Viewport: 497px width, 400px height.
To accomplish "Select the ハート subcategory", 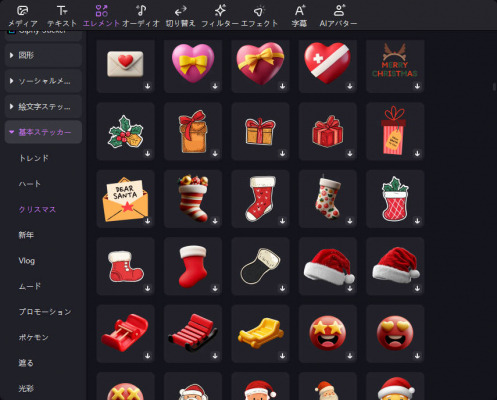I will [30, 184].
